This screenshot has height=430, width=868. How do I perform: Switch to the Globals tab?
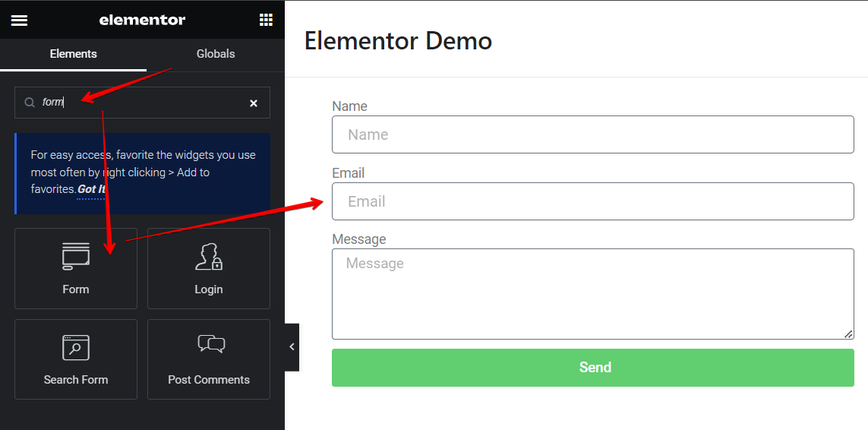click(216, 54)
